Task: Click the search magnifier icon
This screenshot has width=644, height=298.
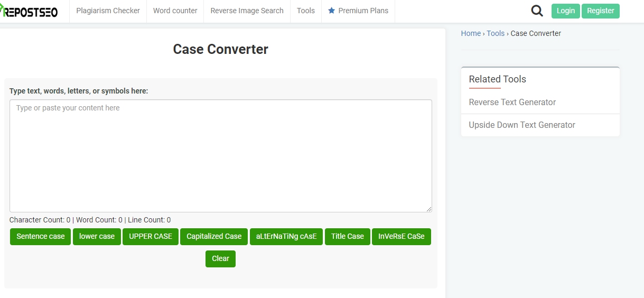Action: 537,11
